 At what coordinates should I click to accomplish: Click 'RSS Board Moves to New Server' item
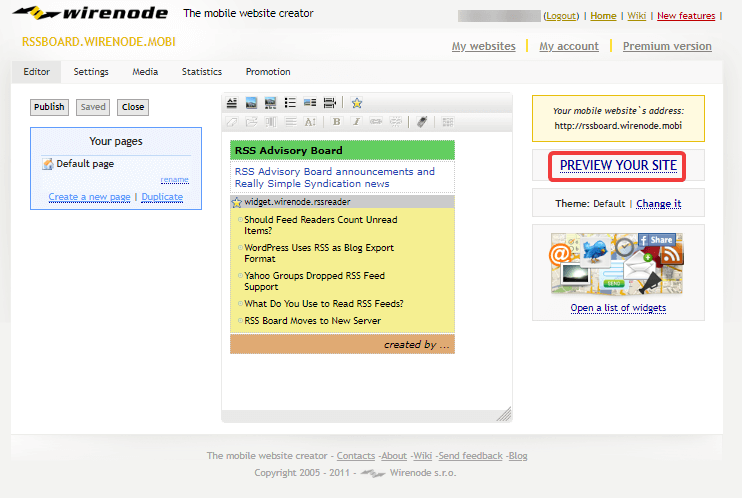point(312,321)
